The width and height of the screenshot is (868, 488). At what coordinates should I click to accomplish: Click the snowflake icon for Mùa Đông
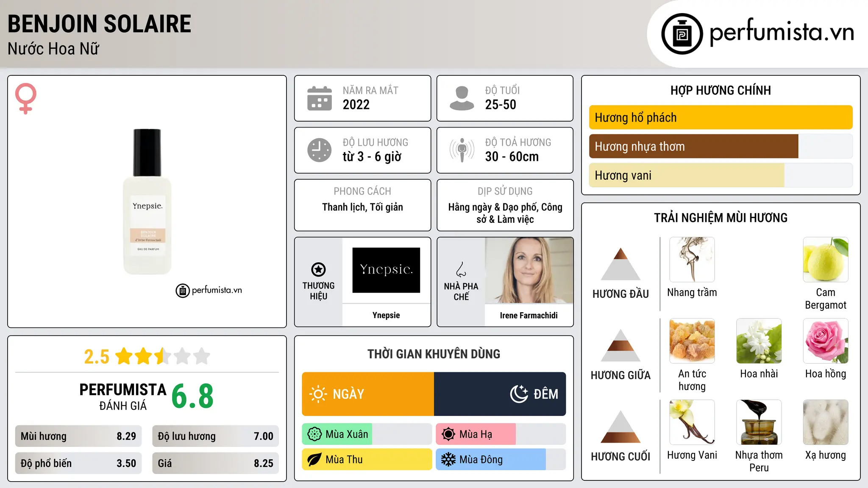click(x=448, y=460)
